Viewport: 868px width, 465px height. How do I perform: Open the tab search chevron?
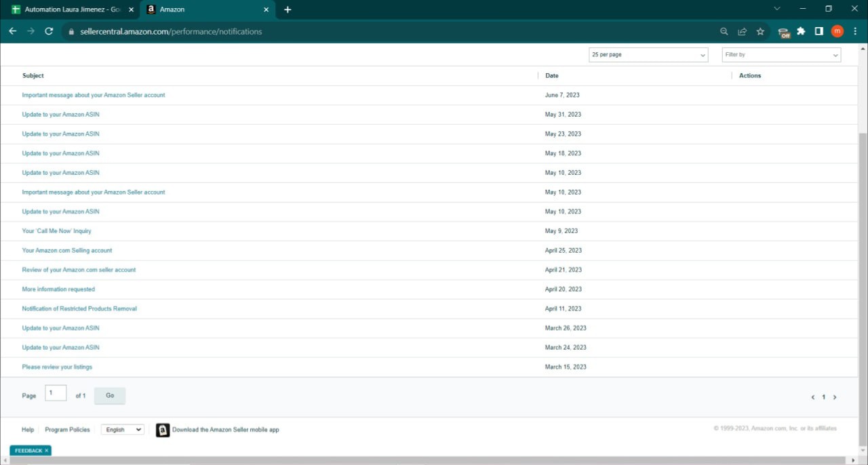click(x=777, y=9)
